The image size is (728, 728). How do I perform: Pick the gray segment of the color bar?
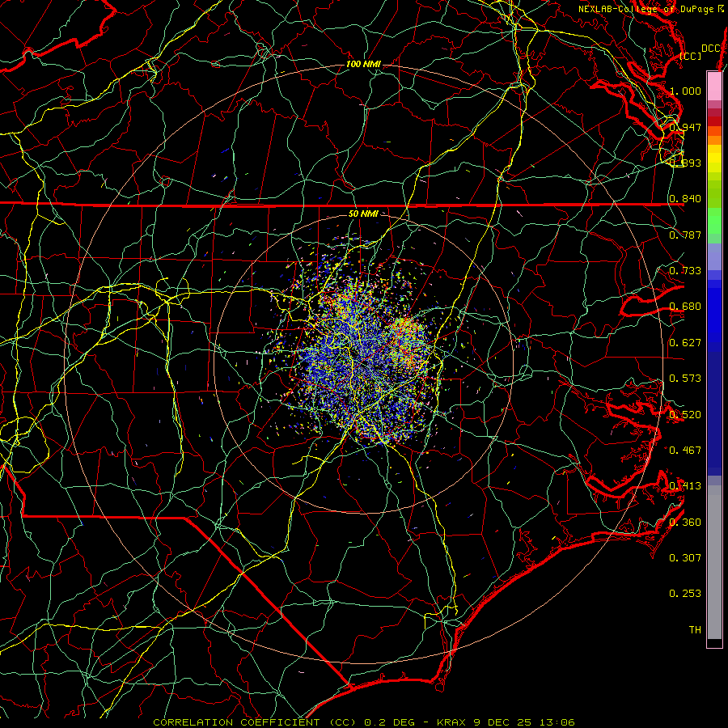pyautogui.click(x=714, y=562)
